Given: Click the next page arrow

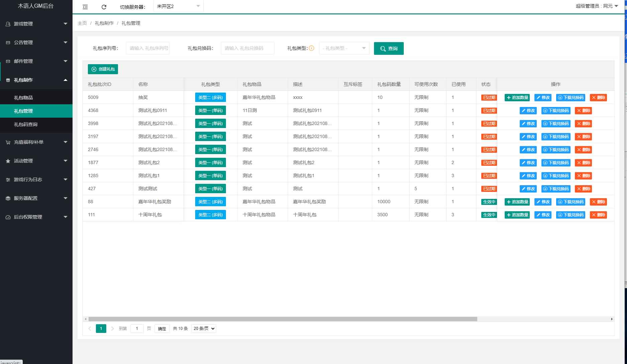Looking at the screenshot, I should (x=113, y=329).
